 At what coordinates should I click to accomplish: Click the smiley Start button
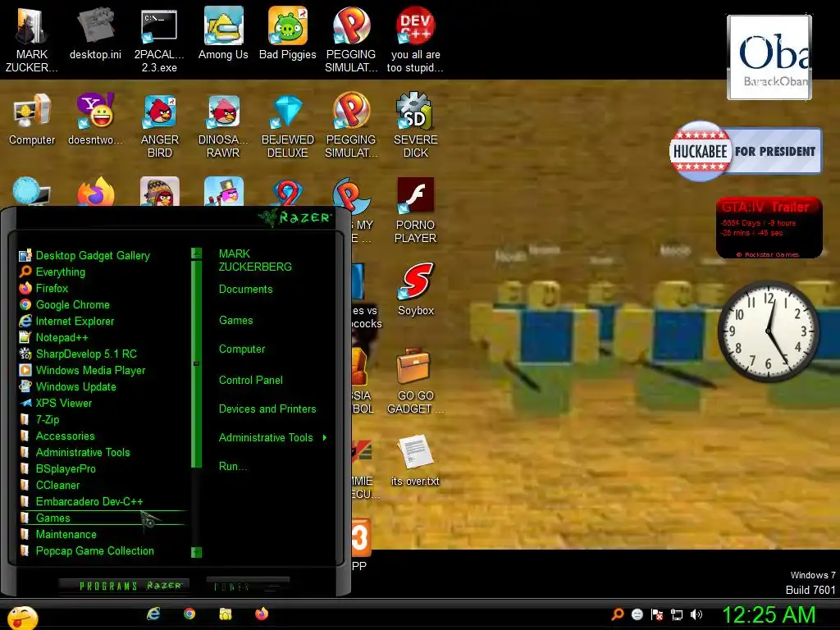[22, 618]
